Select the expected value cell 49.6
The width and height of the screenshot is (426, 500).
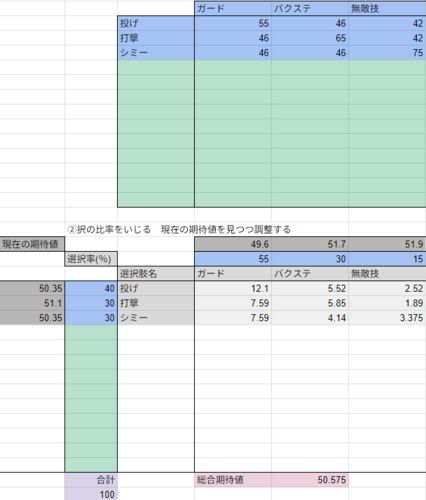(x=233, y=244)
